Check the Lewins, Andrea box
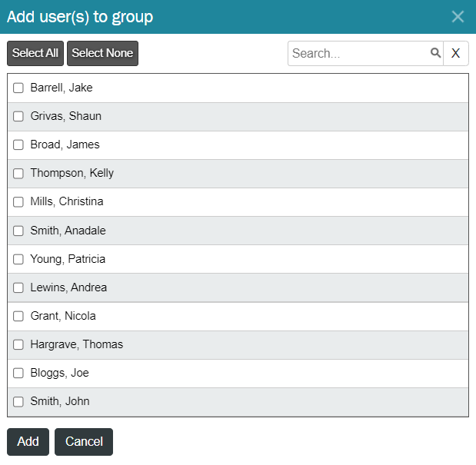The height and width of the screenshot is (465, 476). pyautogui.click(x=18, y=287)
